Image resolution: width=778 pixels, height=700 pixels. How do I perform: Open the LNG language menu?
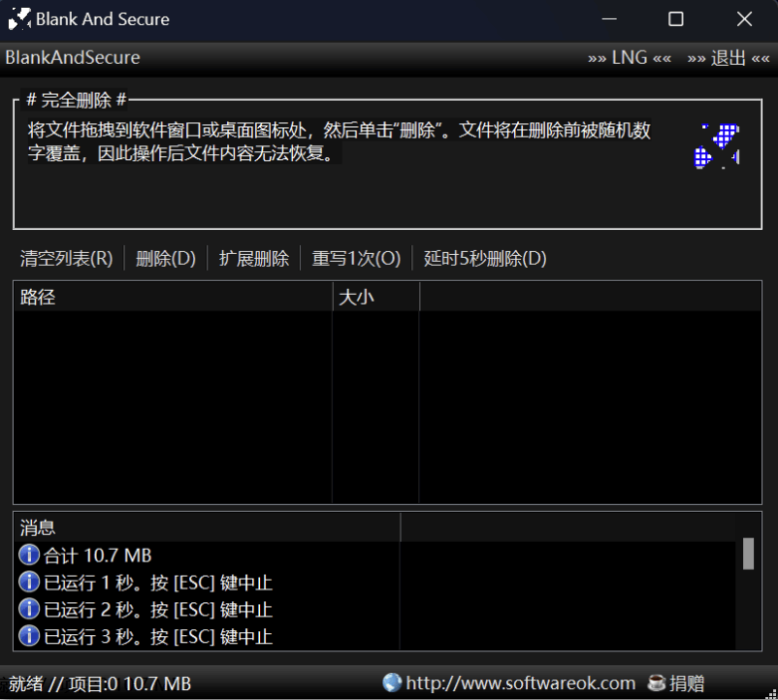(630, 58)
